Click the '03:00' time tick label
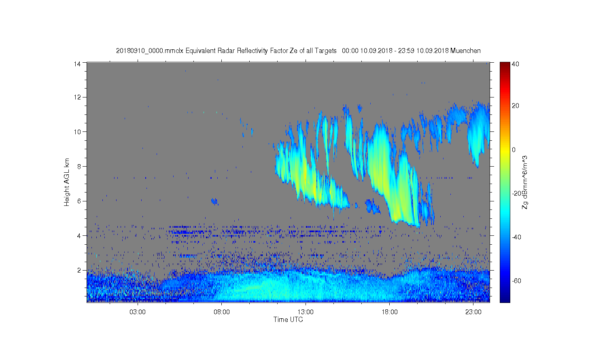The image size is (607, 364). click(138, 312)
